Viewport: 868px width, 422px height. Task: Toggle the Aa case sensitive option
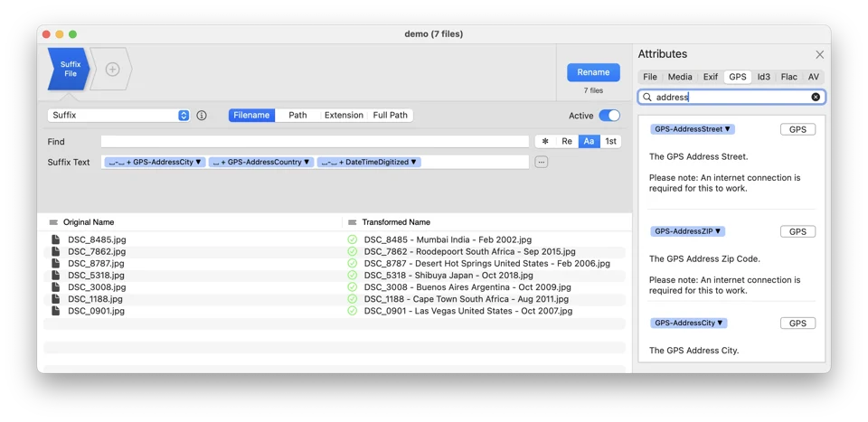click(589, 142)
